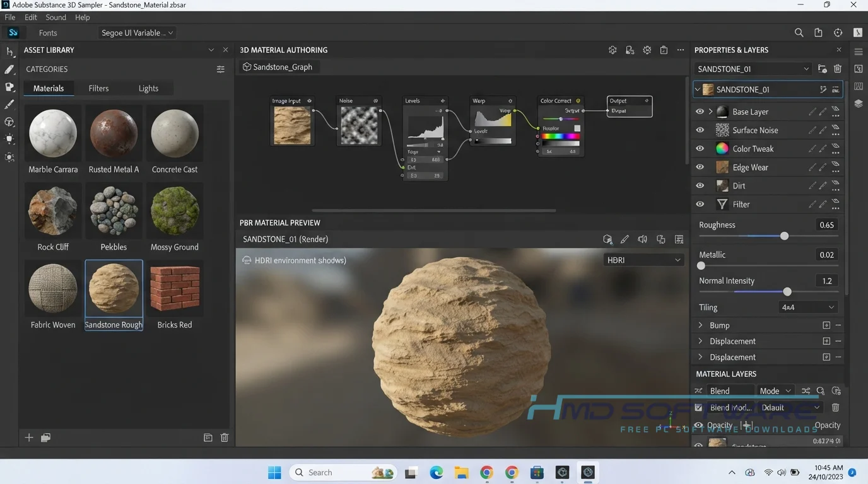868x484 pixels.
Task: Open Asset Library category filter settings icon
Action: click(x=220, y=69)
